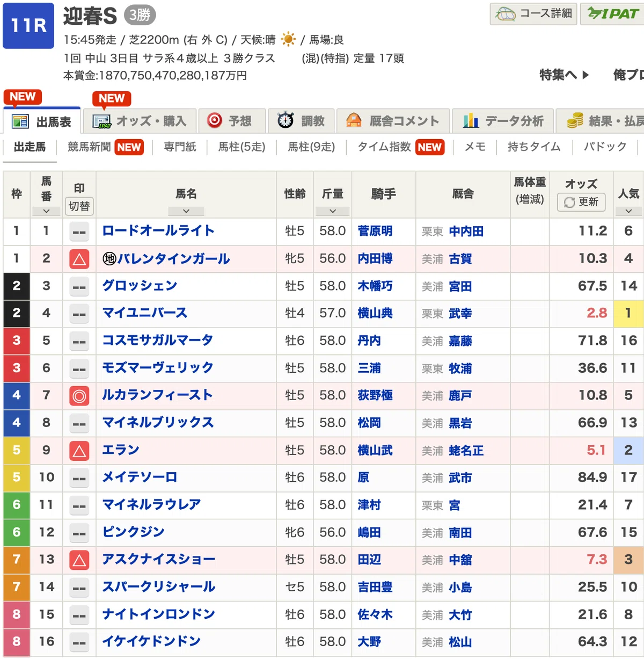Image resolution: width=644 pixels, height=659 pixels.
Task: Change the double-circle mark for ルカランフィースト
Action: tap(79, 396)
